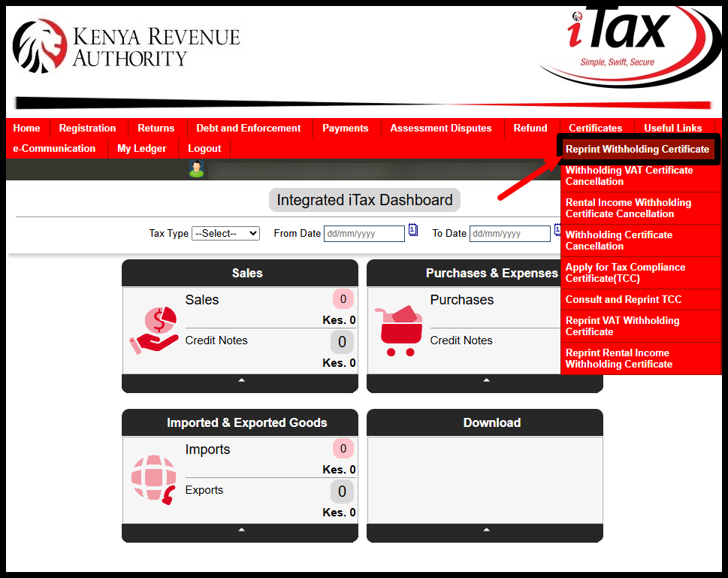
Task: Click the Imported & Exported Goods header
Action: [x=240, y=423]
